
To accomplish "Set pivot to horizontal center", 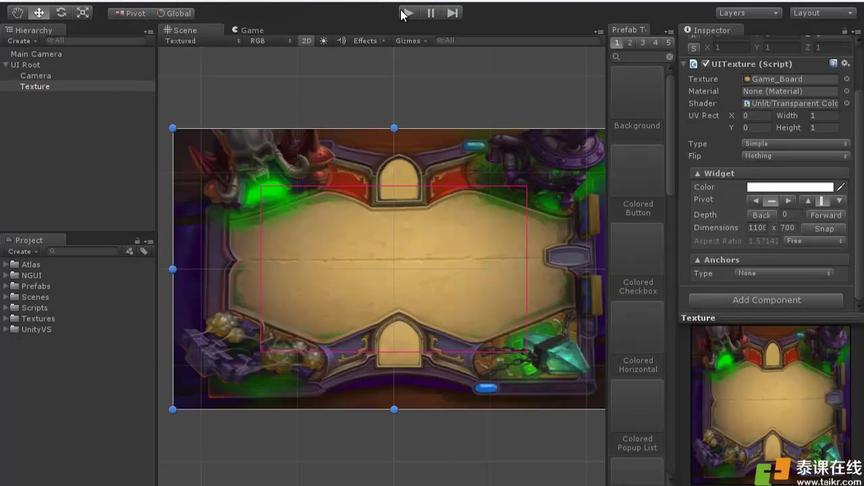I will click(771, 201).
